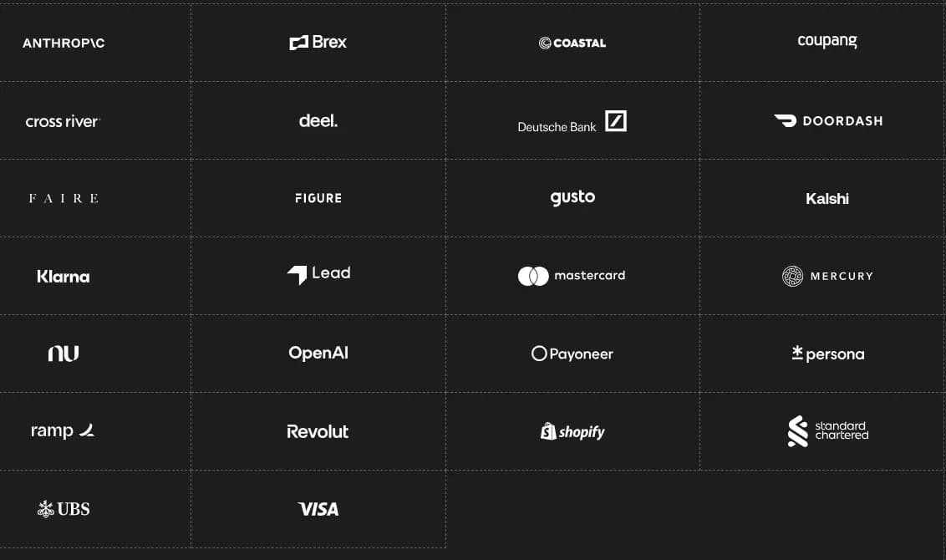This screenshot has height=560, width=946.
Task: Select the Mercury logo
Action: coord(827,276)
